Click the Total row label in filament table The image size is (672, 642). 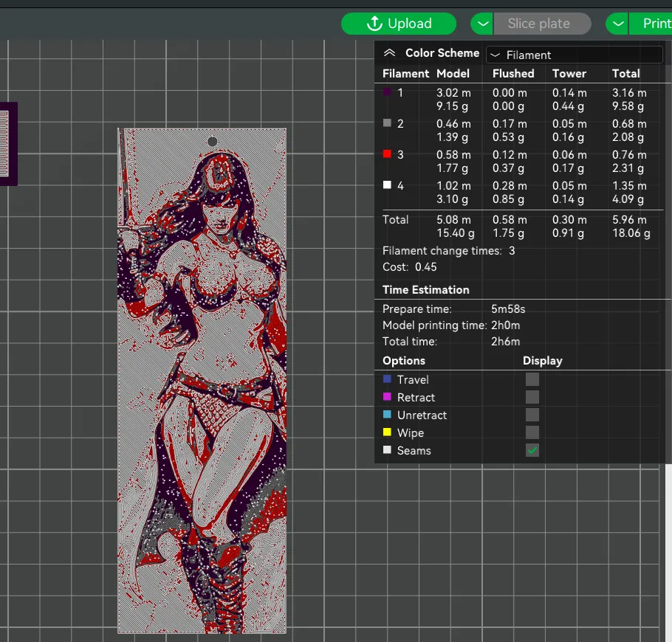point(395,219)
